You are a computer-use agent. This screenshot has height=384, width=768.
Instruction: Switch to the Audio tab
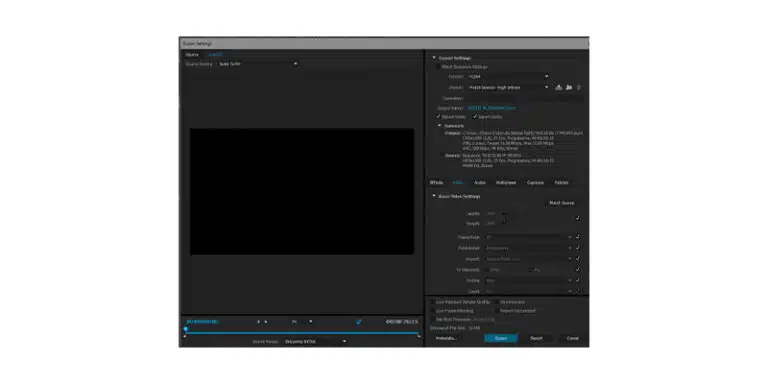click(x=480, y=183)
